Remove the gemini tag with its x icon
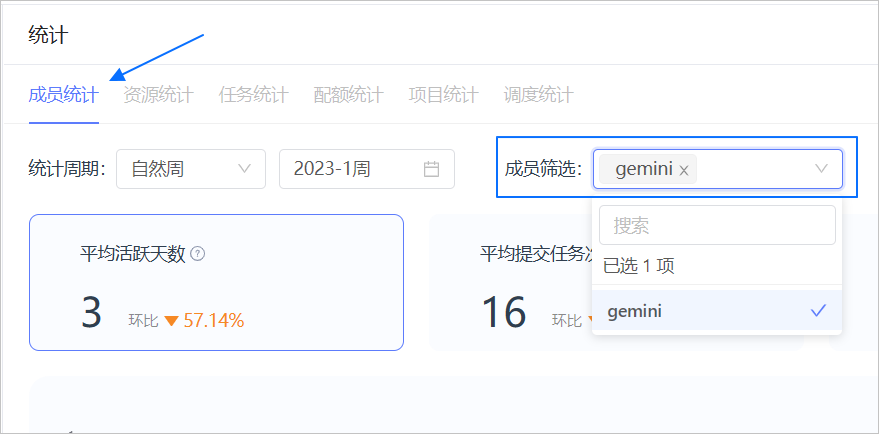The height and width of the screenshot is (434, 879). pos(684,170)
